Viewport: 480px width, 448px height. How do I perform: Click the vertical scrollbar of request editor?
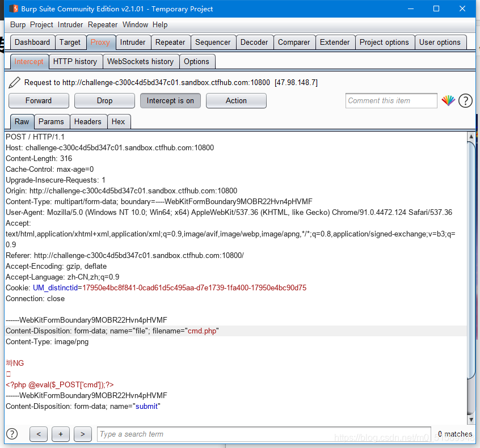[x=471, y=260]
